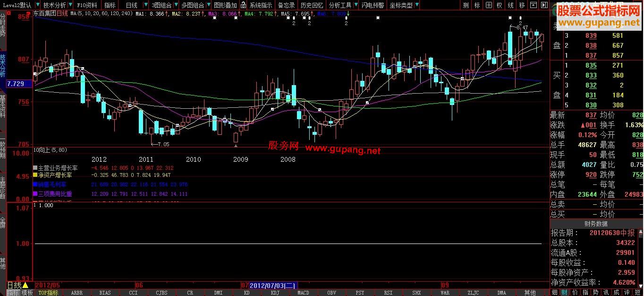The image size is (644, 296).
Task: Select the 价 price tab at bottom right
Action: click(x=574, y=293)
